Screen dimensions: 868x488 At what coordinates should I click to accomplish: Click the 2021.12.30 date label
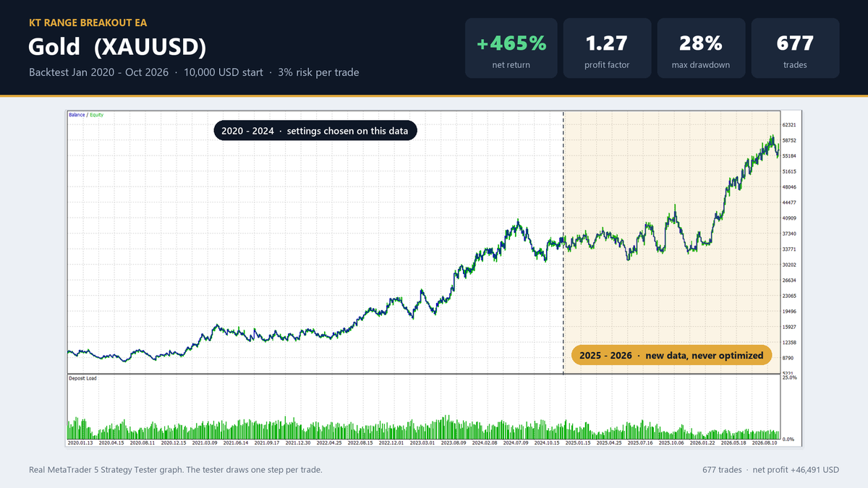(x=299, y=442)
